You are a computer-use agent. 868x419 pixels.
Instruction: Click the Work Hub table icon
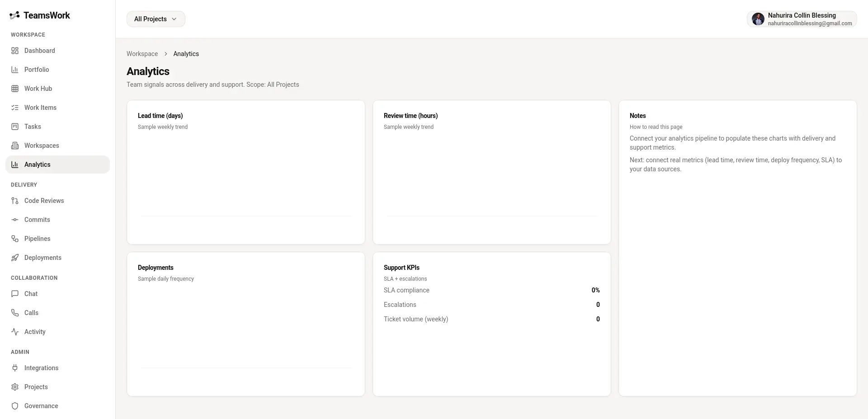15,89
